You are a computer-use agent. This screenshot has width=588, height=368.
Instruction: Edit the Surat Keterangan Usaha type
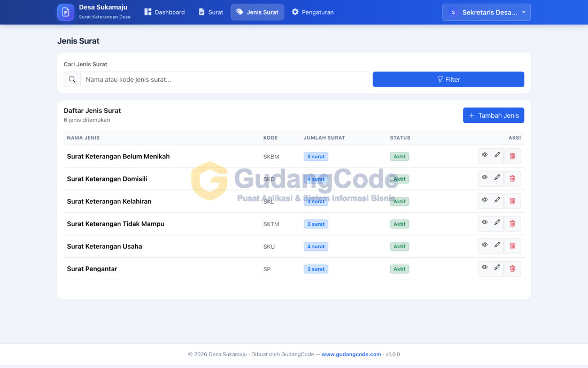497,246
